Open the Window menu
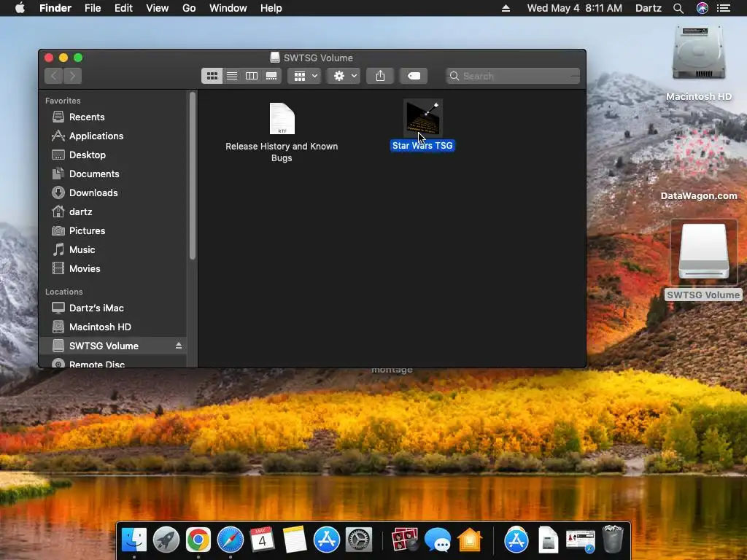 click(228, 8)
